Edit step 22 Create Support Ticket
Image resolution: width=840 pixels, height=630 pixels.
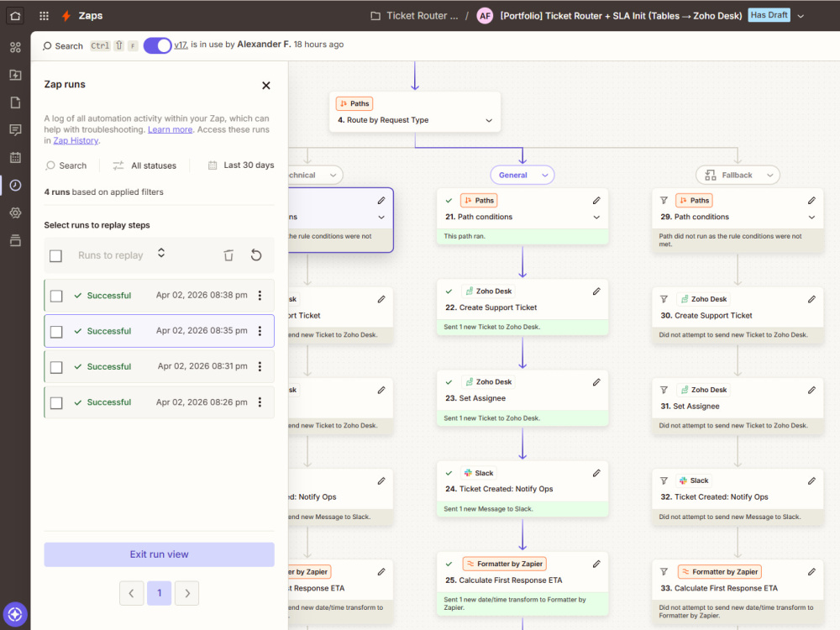[596, 291]
